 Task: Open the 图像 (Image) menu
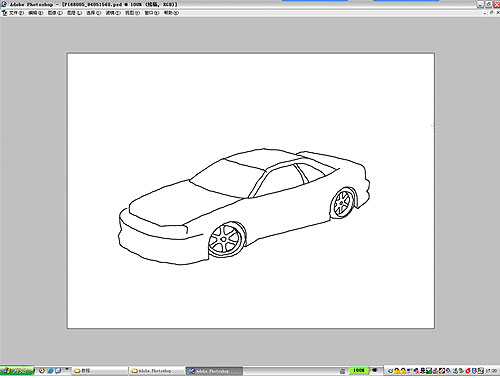[x=55, y=13]
